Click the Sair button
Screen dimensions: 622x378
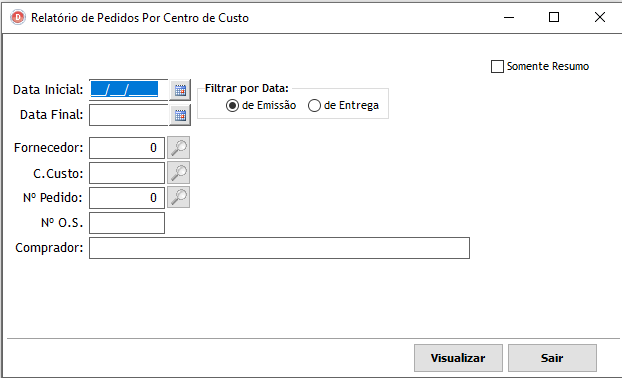click(552, 358)
